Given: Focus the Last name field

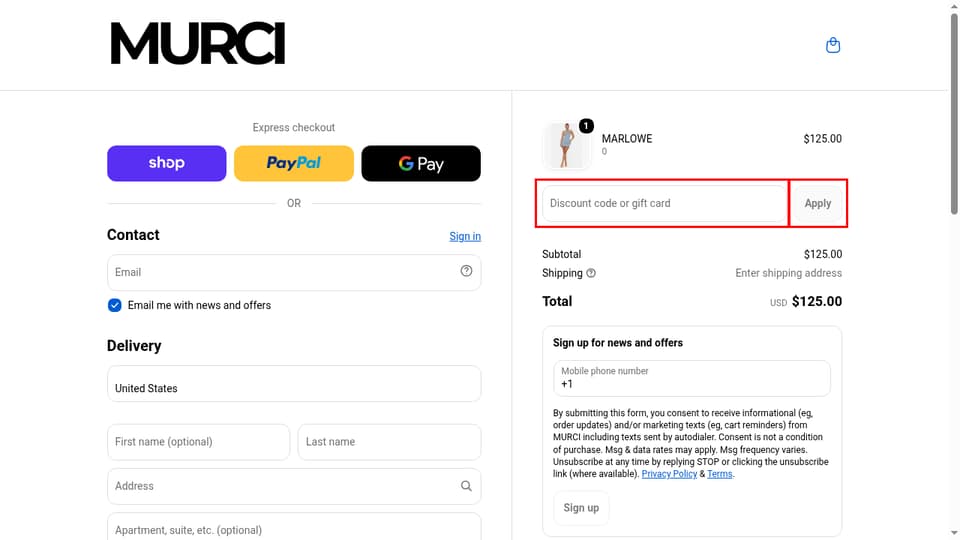Looking at the screenshot, I should [x=389, y=442].
